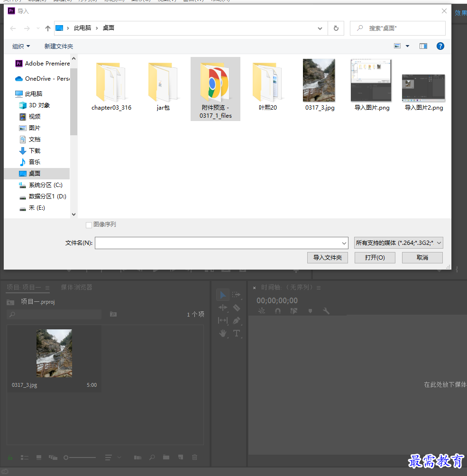Click create search bin icon beside search field
This screenshot has width=467, height=476.
coord(113,314)
